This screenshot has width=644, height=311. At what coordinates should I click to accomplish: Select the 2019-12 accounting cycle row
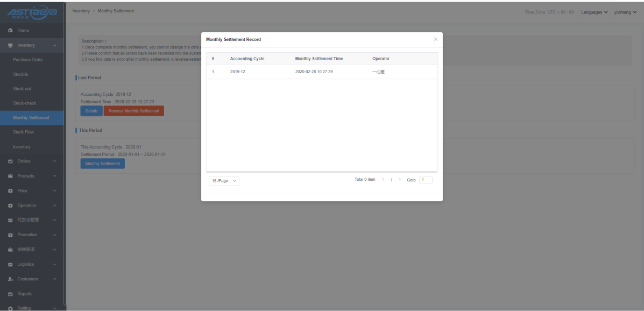[x=322, y=72]
